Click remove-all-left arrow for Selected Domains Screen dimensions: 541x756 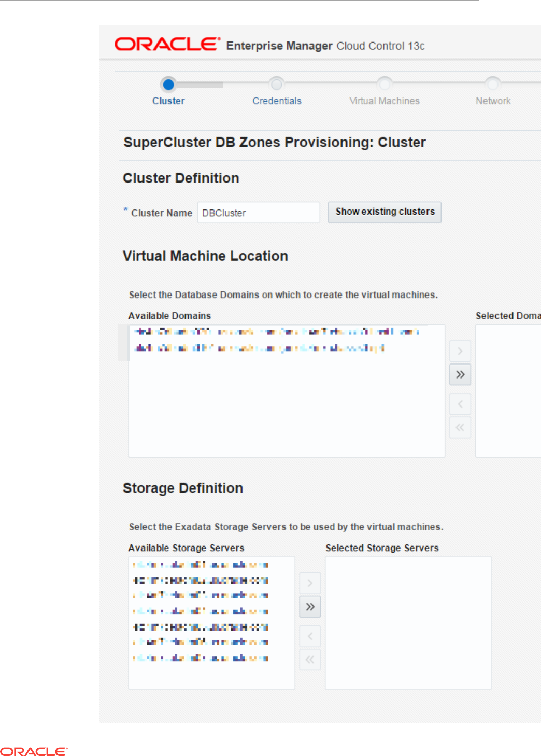pos(460,428)
